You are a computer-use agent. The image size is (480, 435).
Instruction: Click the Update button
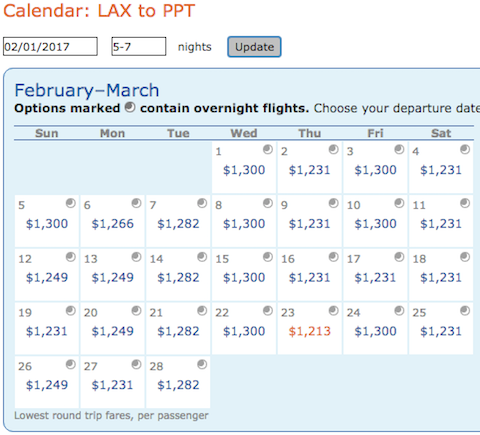pyautogui.click(x=254, y=47)
